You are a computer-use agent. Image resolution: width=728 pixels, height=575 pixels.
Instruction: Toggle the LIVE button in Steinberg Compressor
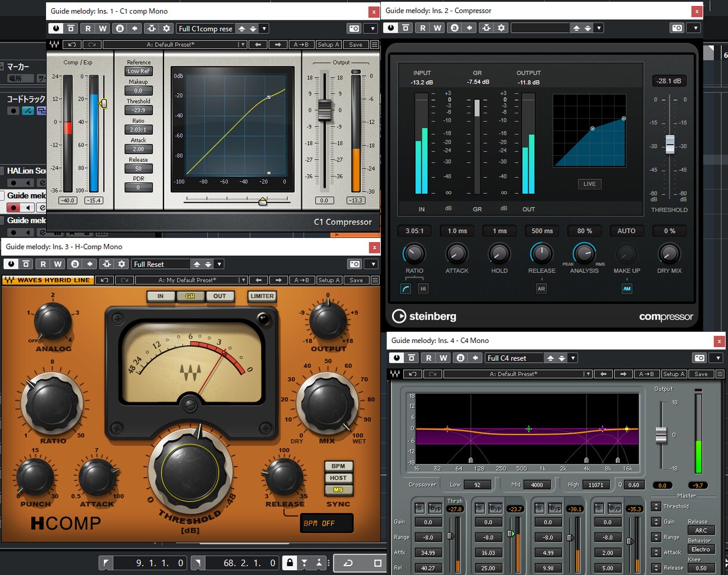[590, 184]
